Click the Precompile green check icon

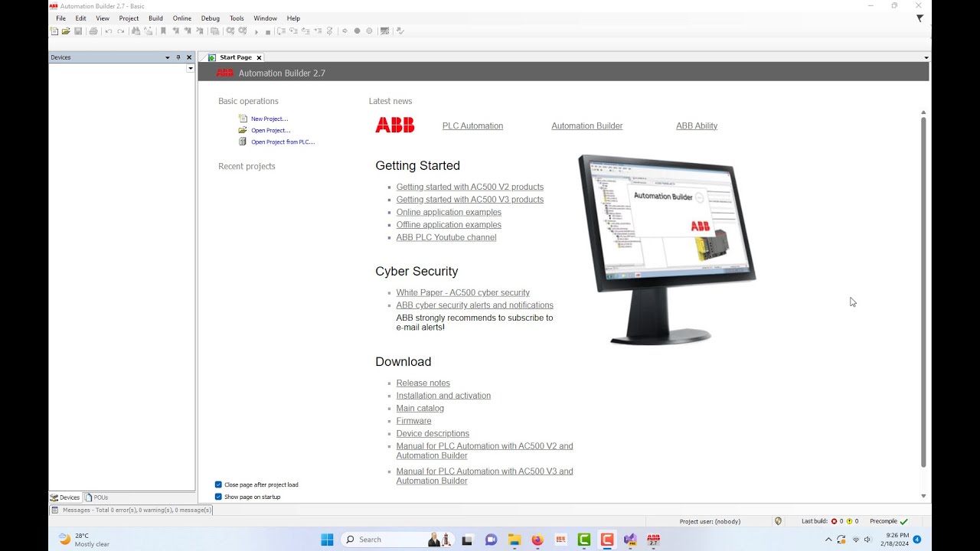pos(904,521)
